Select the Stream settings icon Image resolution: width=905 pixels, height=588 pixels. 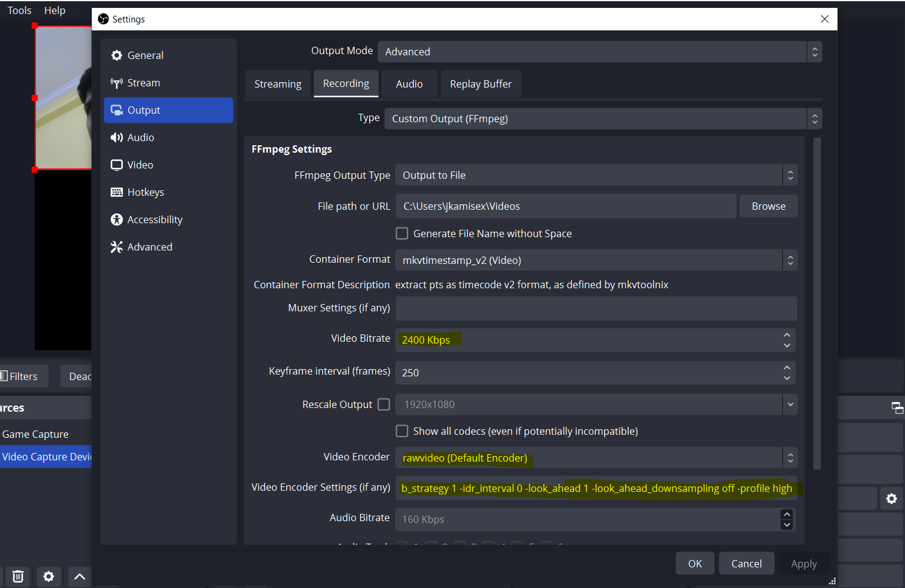[x=116, y=83]
